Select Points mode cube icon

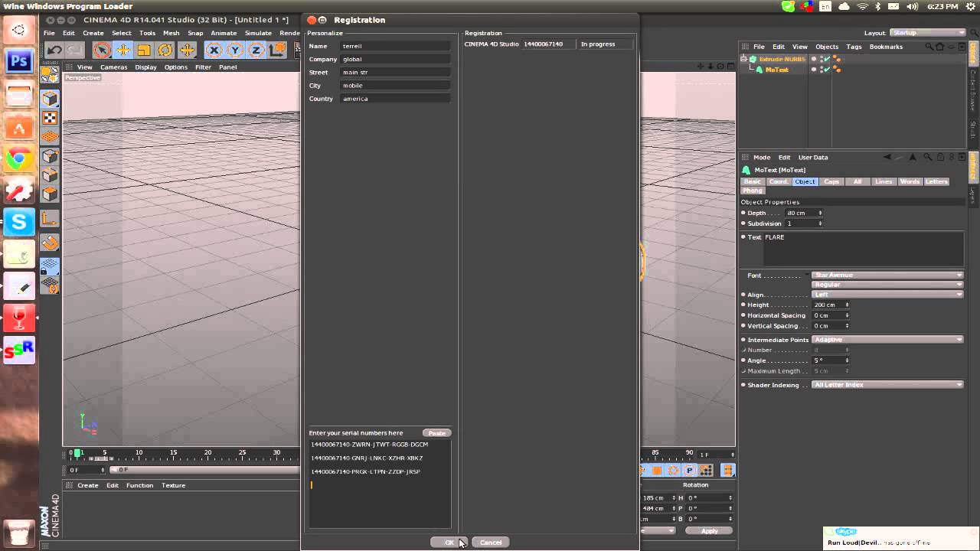(50, 156)
